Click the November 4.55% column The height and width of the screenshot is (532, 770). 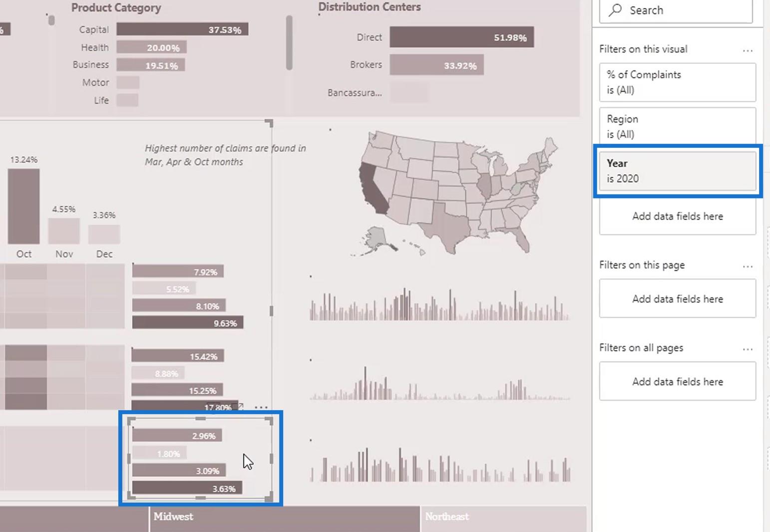click(x=64, y=231)
